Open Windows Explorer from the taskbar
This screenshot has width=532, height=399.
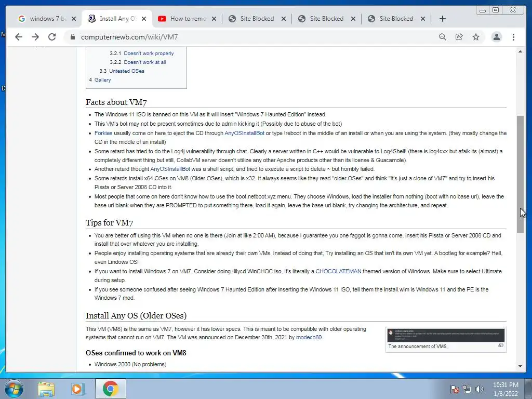pyautogui.click(x=46, y=389)
